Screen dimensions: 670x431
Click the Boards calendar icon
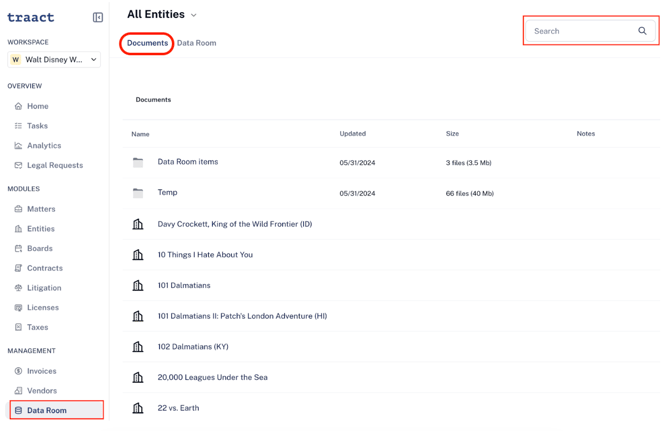18,248
